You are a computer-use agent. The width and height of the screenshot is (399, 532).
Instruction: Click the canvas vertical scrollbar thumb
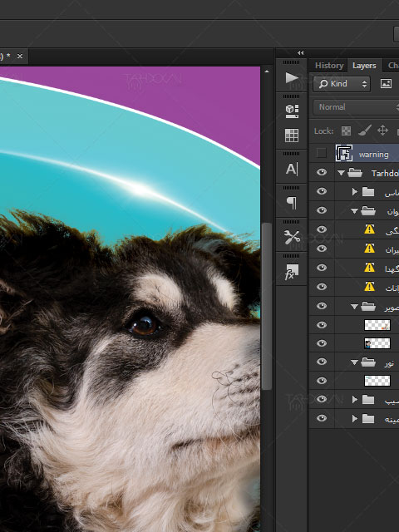click(267, 306)
